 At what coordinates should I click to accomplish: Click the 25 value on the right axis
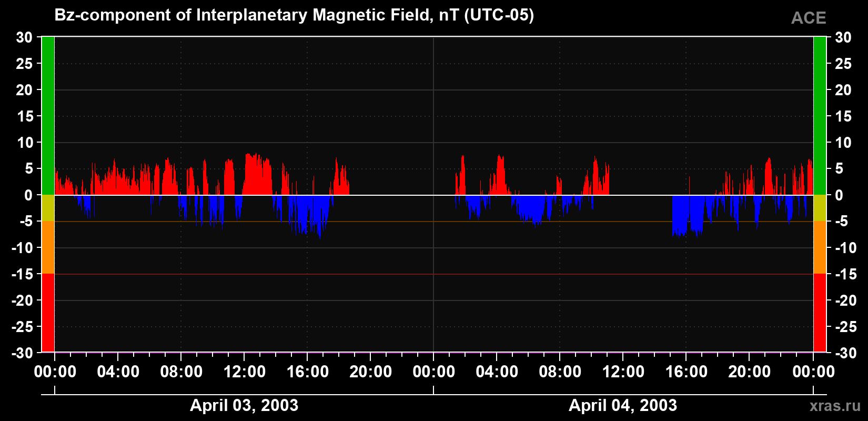pyautogui.click(x=843, y=64)
